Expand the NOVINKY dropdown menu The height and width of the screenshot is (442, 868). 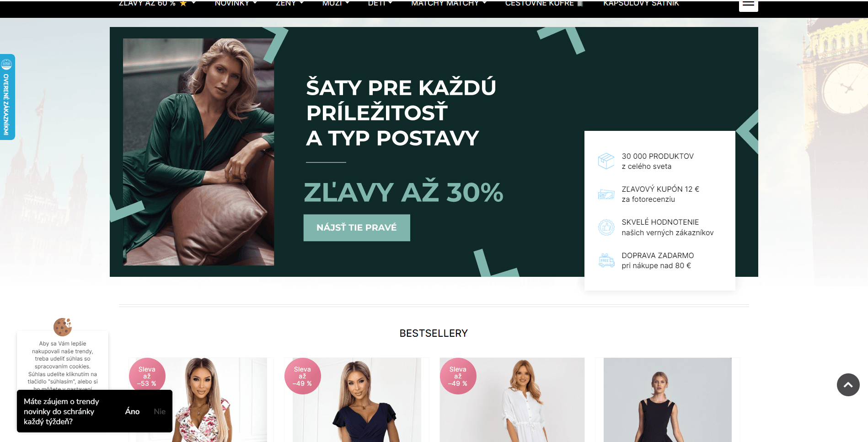click(236, 4)
